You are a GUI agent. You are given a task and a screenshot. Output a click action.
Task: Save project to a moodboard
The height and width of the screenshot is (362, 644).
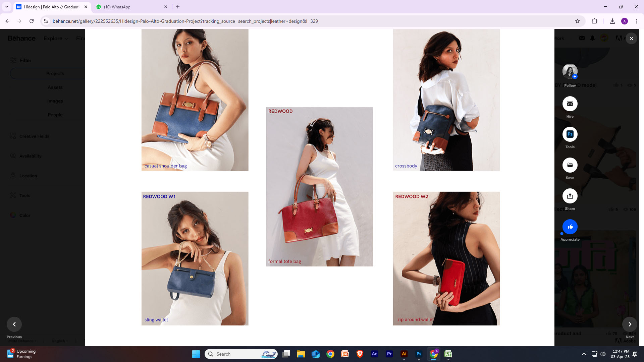pyautogui.click(x=570, y=165)
